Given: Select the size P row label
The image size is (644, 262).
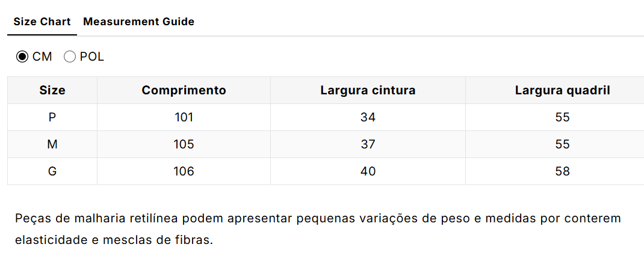Looking at the screenshot, I should point(52,118).
